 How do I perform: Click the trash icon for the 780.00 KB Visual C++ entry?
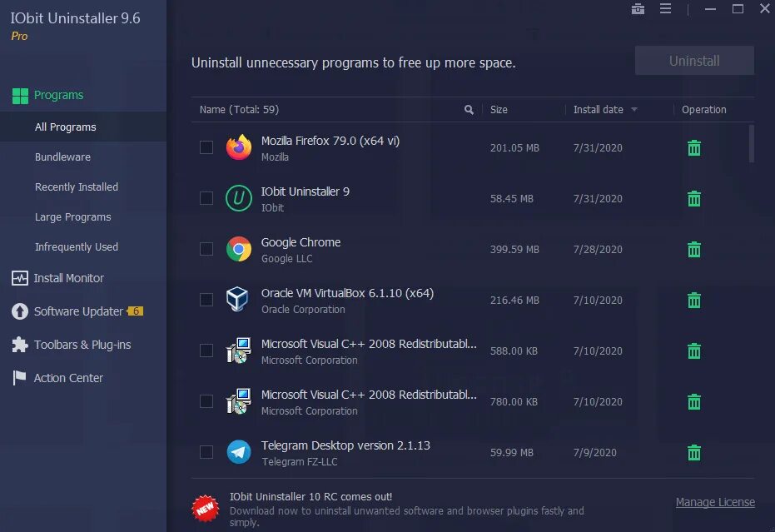pos(694,401)
